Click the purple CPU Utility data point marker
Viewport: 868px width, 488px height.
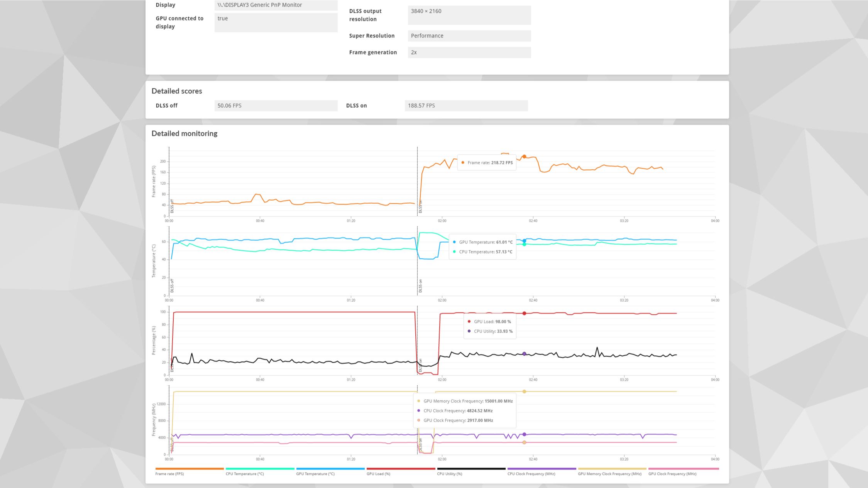point(524,354)
